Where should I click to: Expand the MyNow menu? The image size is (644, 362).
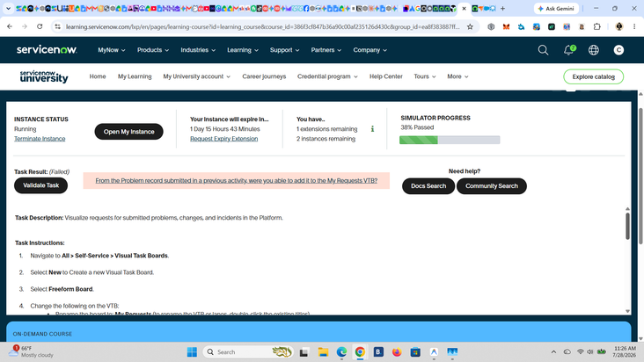(112, 50)
